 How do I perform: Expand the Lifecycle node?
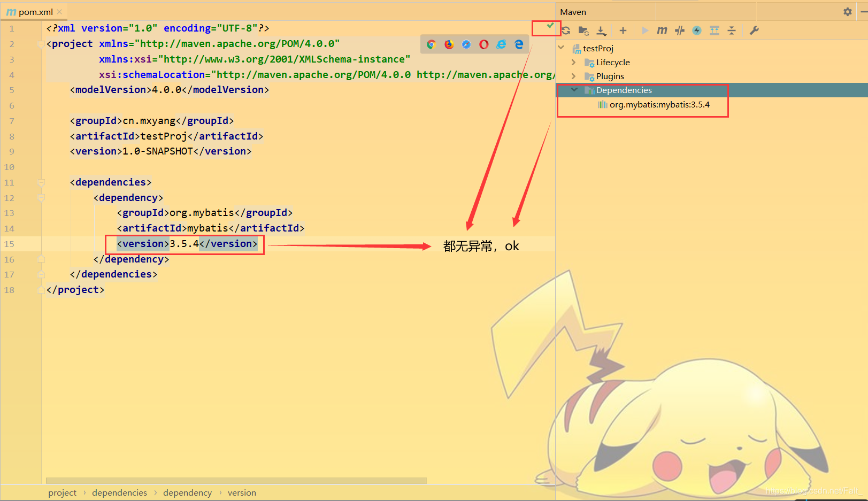tap(574, 62)
